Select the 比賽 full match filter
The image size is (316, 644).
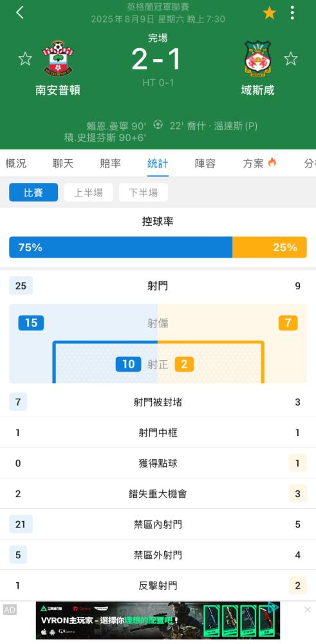(x=33, y=192)
